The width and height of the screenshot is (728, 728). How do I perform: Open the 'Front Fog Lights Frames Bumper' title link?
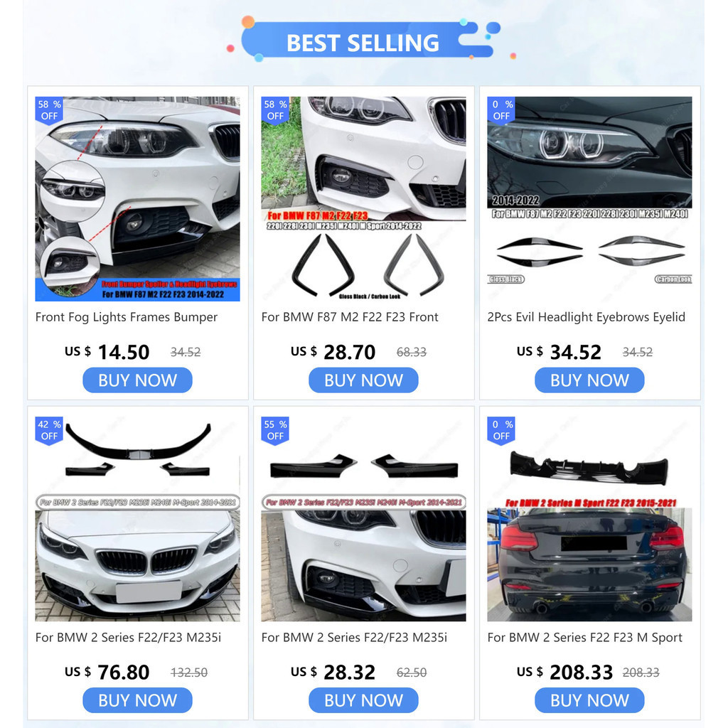coord(127,317)
